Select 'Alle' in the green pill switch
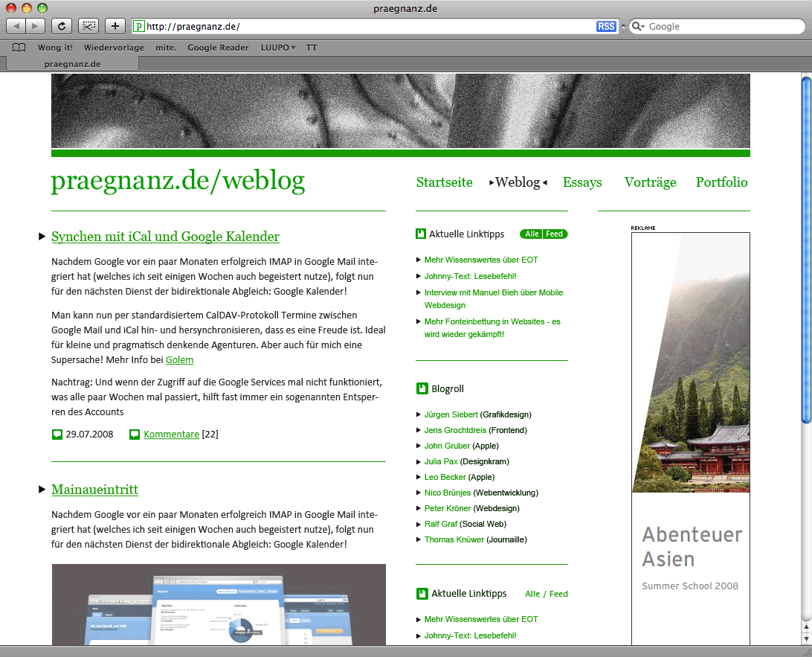The image size is (812, 657). pyautogui.click(x=532, y=234)
